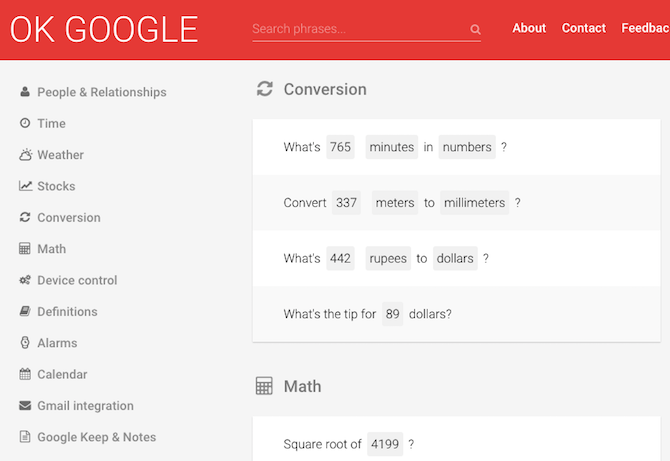Open the Calendar category in the sidebar

coord(62,374)
